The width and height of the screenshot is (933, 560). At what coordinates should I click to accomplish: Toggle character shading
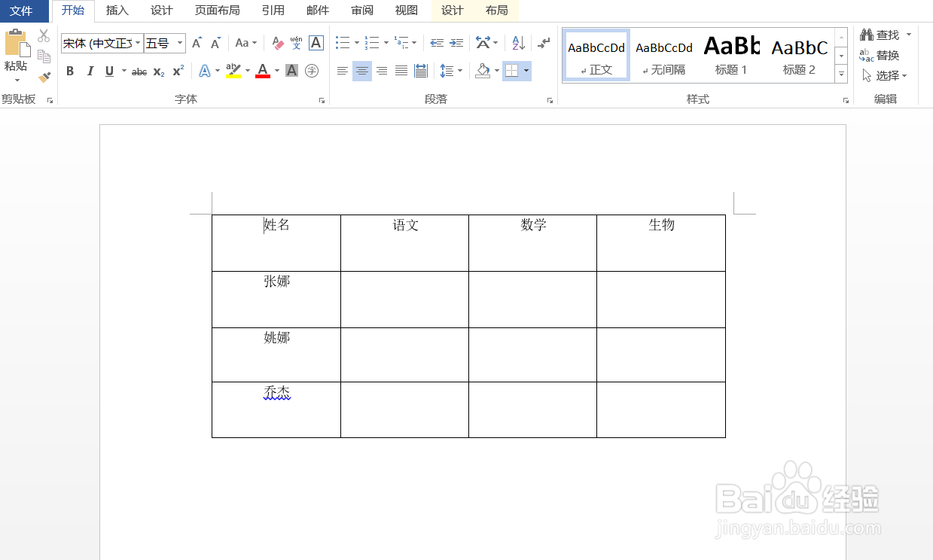click(x=292, y=71)
